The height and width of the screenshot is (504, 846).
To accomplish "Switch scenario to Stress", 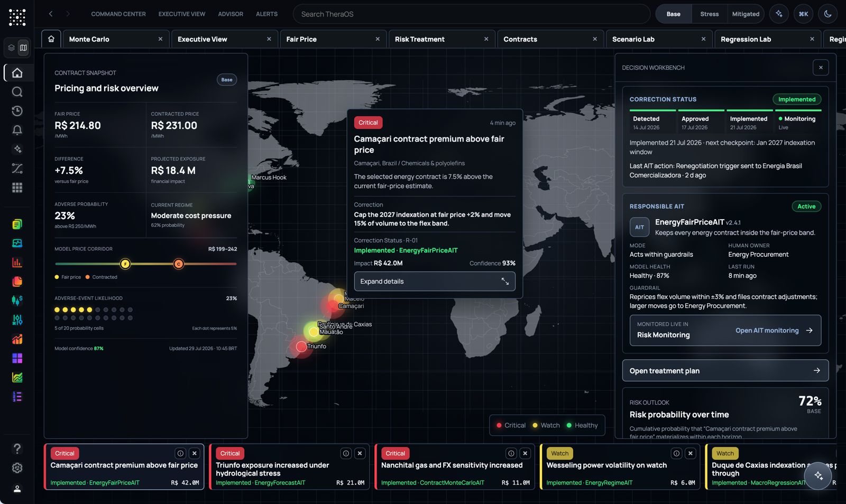I will click(x=709, y=14).
